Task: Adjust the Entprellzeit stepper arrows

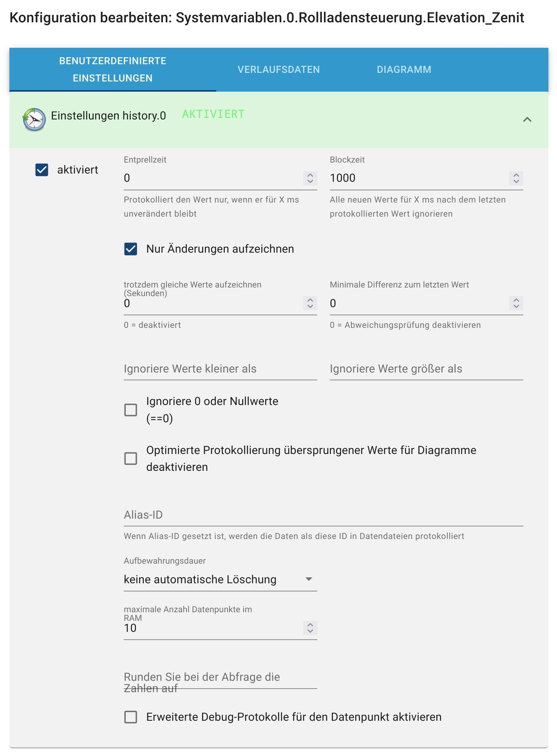Action: click(x=310, y=178)
